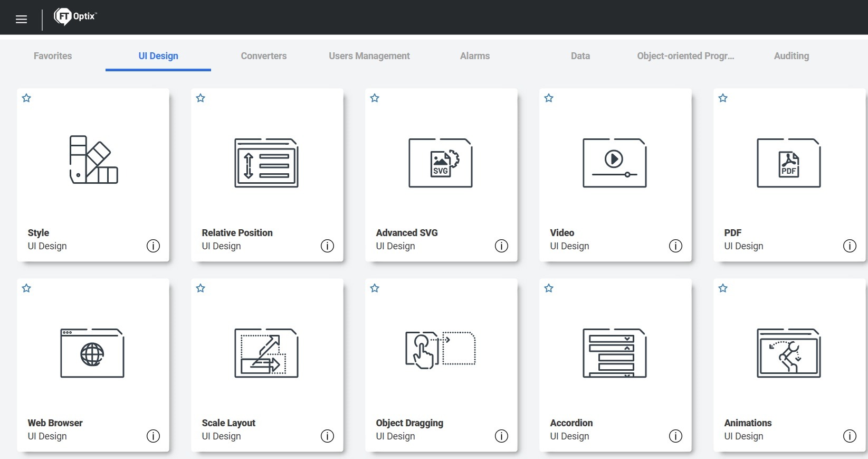Open the Accordion card icon
Image resolution: width=868 pixels, height=459 pixels.
615,353
